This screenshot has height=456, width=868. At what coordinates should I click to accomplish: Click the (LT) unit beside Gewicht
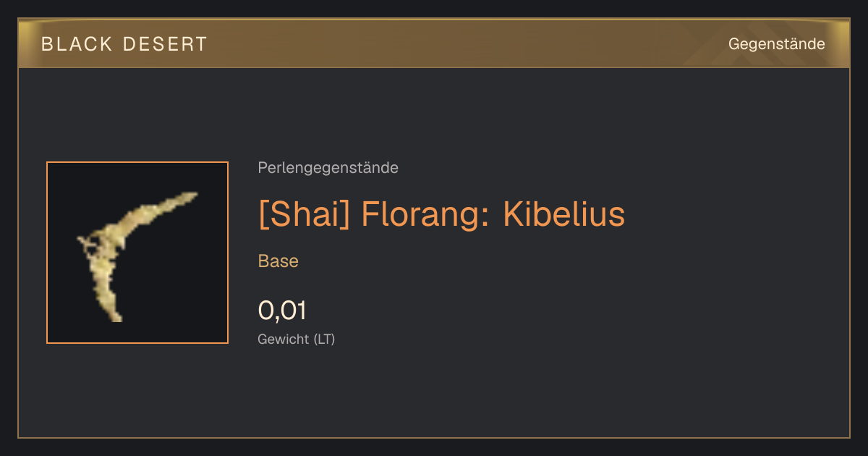(x=324, y=339)
